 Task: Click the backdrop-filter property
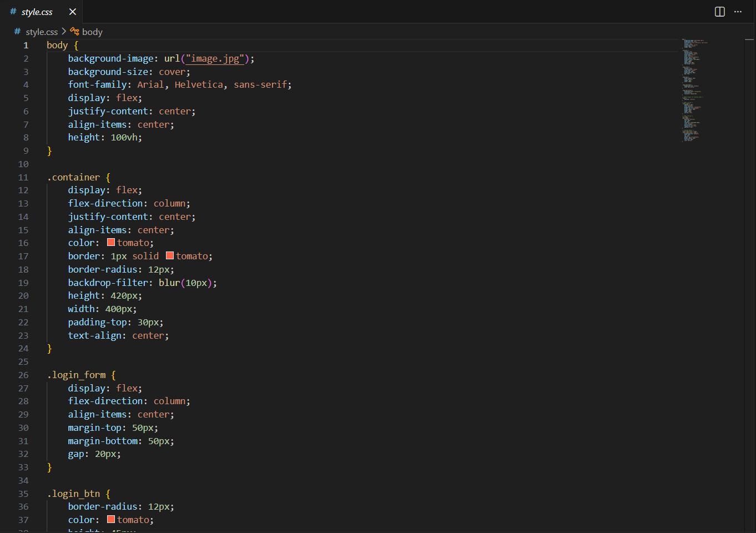pos(108,283)
